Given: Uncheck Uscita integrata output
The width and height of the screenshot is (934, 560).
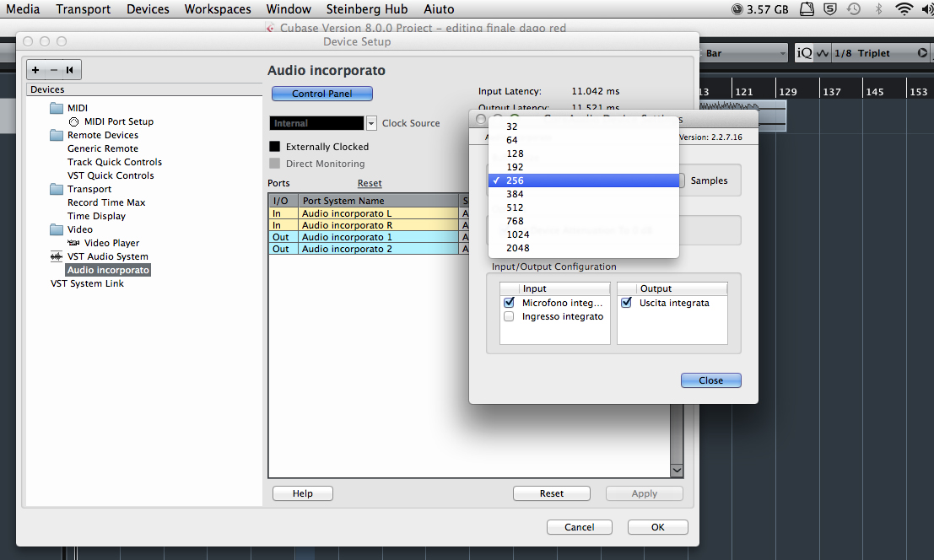Looking at the screenshot, I should point(627,302).
